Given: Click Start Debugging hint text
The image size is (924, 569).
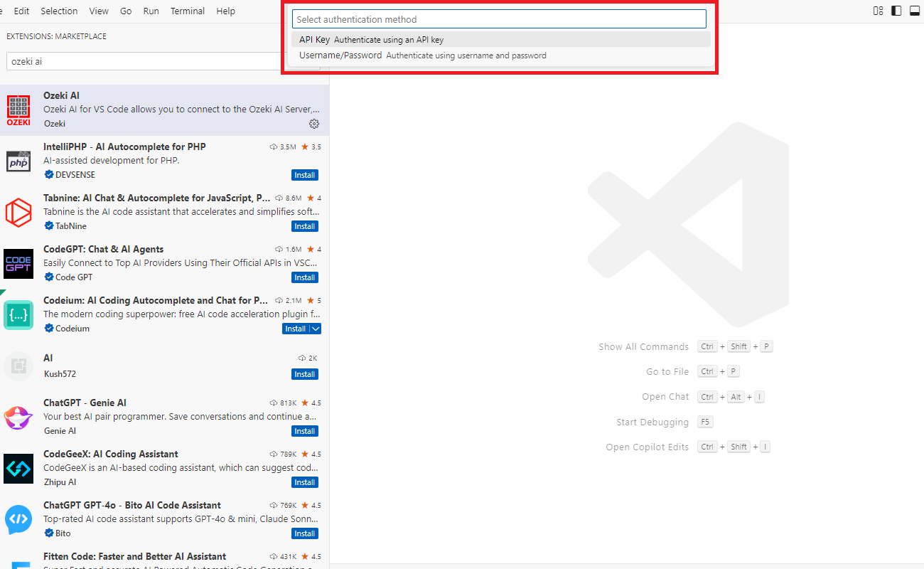Looking at the screenshot, I should (x=652, y=422).
